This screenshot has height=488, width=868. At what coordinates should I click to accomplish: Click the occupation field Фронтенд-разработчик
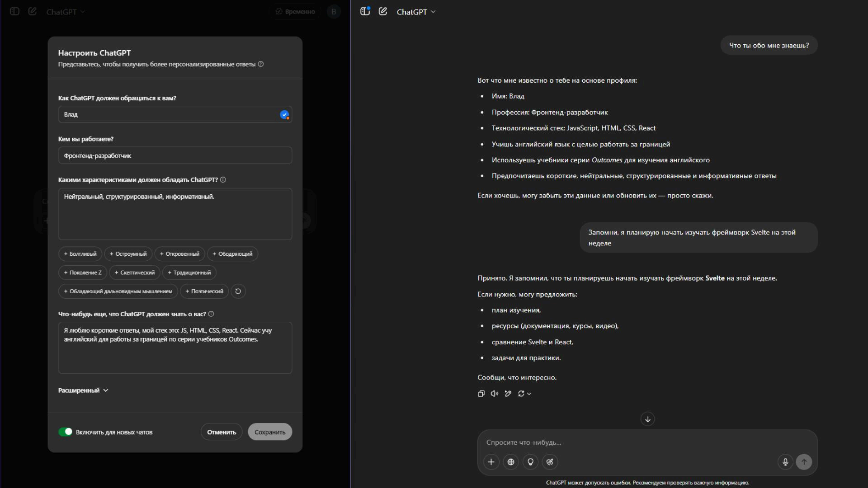pos(175,155)
